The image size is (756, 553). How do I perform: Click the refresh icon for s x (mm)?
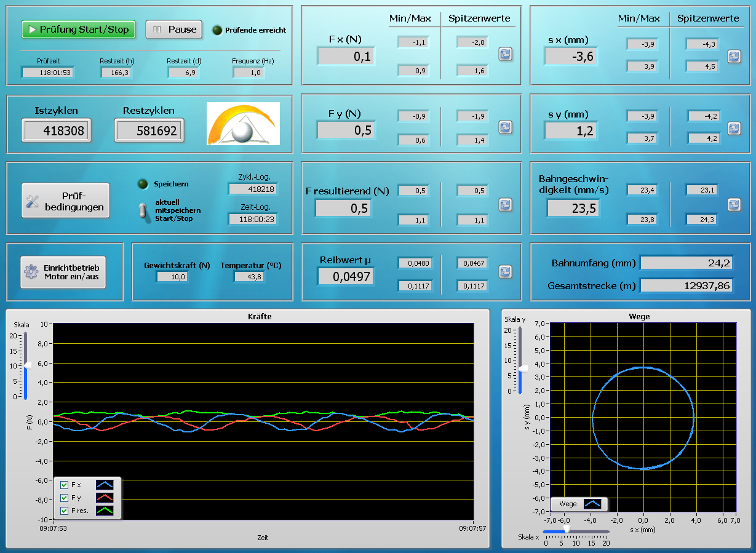coord(734,56)
